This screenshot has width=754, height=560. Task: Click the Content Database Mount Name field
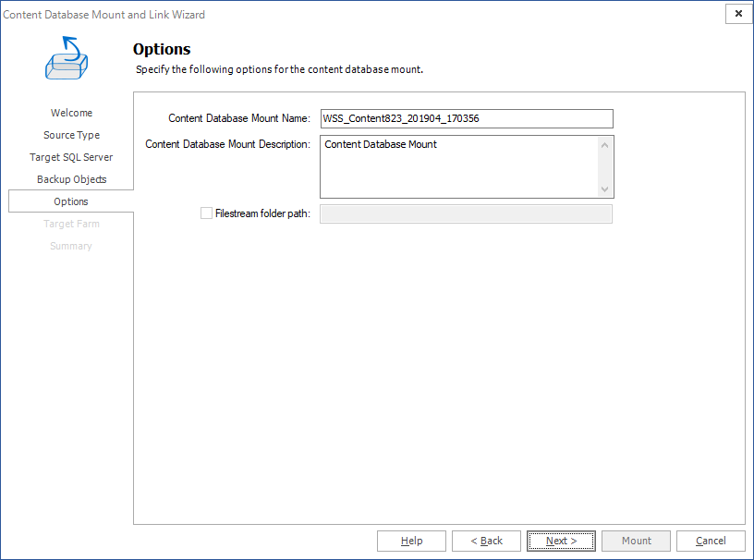466,118
